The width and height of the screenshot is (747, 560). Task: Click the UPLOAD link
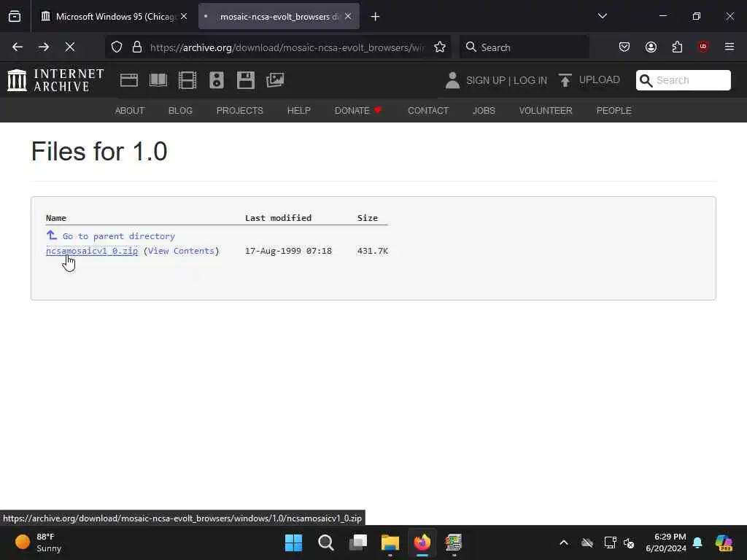[600, 79]
